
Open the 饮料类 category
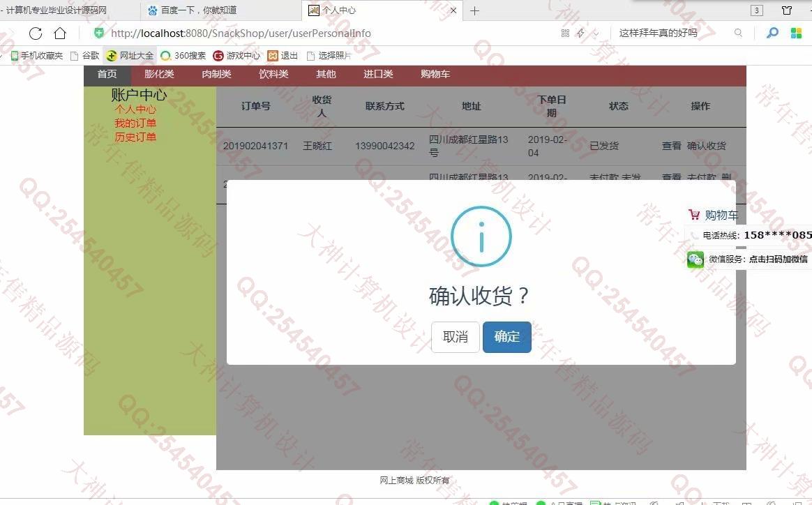pyautogui.click(x=273, y=74)
